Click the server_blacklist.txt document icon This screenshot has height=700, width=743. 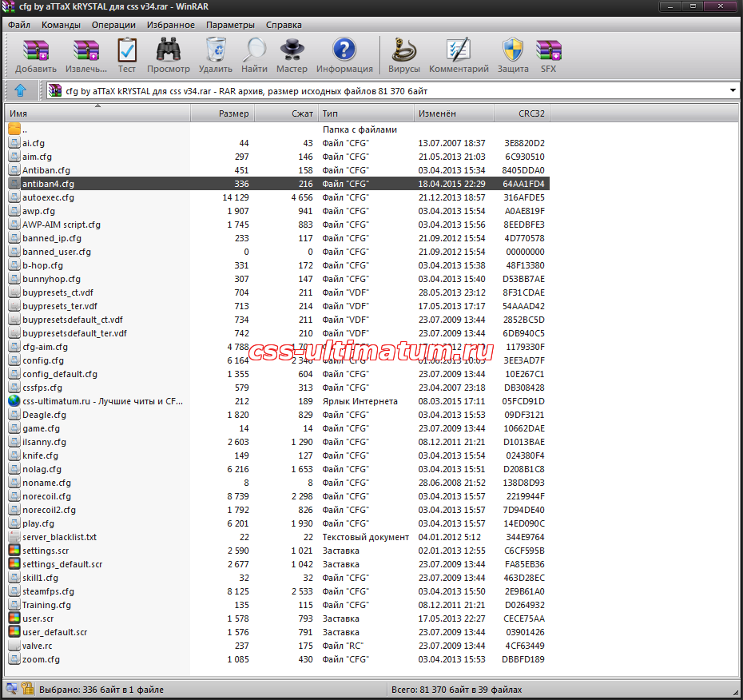coord(14,537)
